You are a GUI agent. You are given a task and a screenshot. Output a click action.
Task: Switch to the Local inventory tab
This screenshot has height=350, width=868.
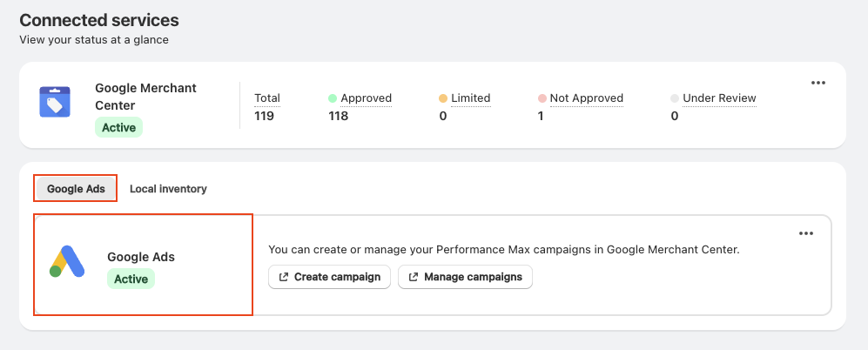(x=168, y=188)
